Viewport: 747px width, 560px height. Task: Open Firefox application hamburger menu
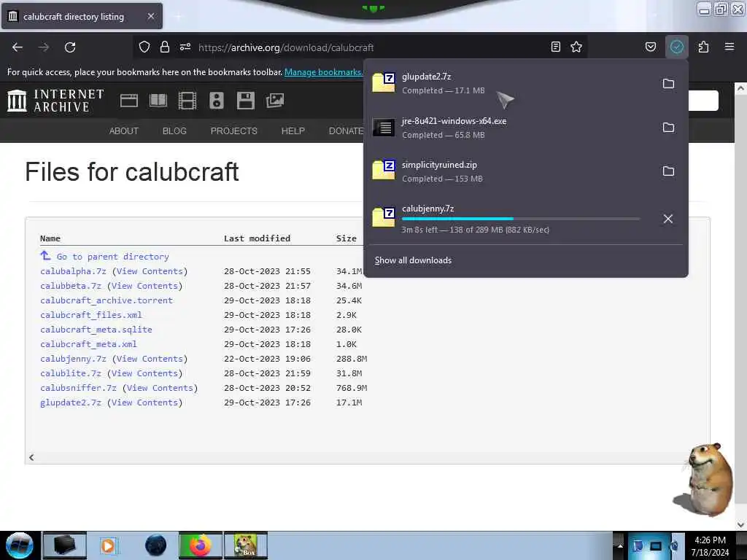coord(729,47)
